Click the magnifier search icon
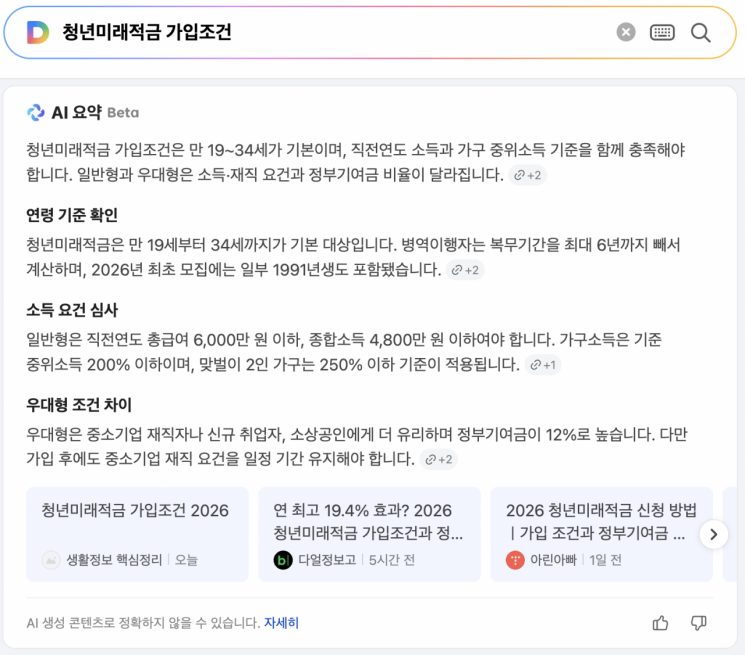 click(x=700, y=33)
